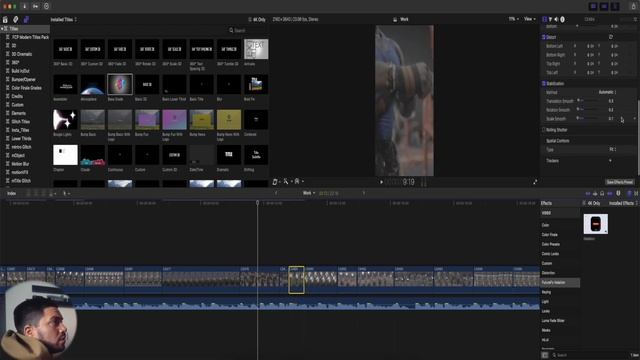Open the Effects browser icon
Screen dimensions: 640x360
[x=629, y=193]
